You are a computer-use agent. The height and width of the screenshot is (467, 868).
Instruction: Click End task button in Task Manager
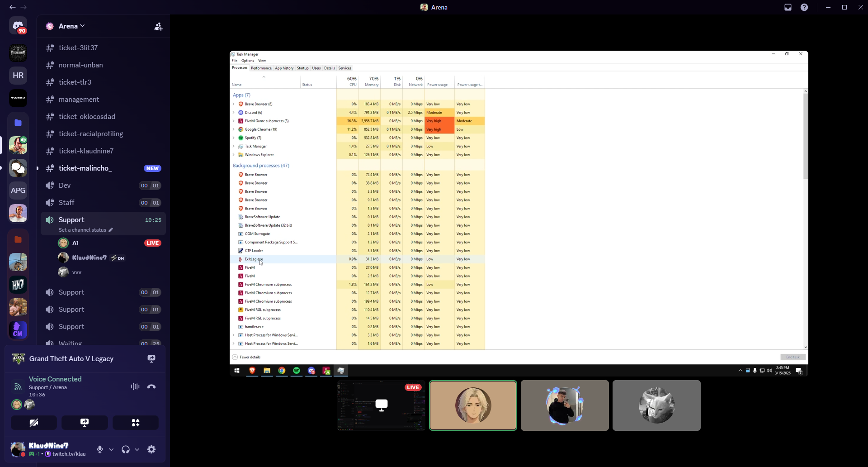click(x=793, y=357)
